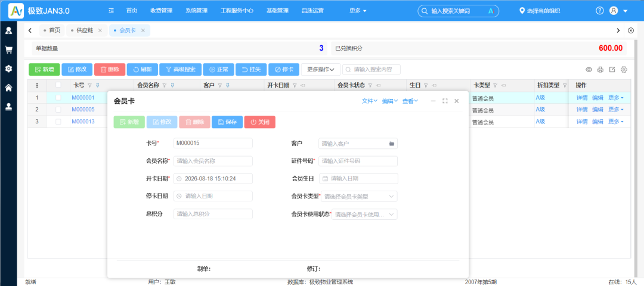Click the top 输入搜索关键词 search box
The image size is (644, 286).
click(x=459, y=11)
